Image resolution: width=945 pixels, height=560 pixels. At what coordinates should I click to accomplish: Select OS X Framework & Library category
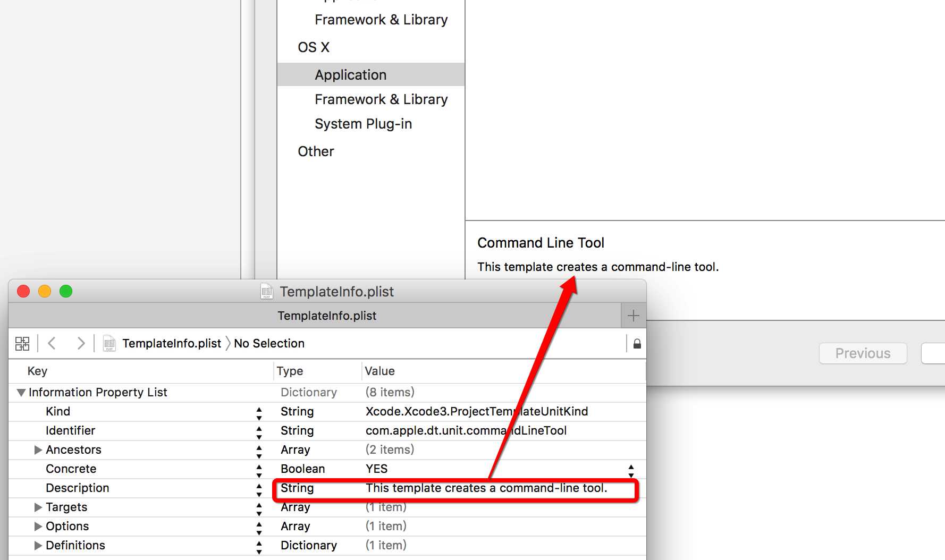[381, 99]
